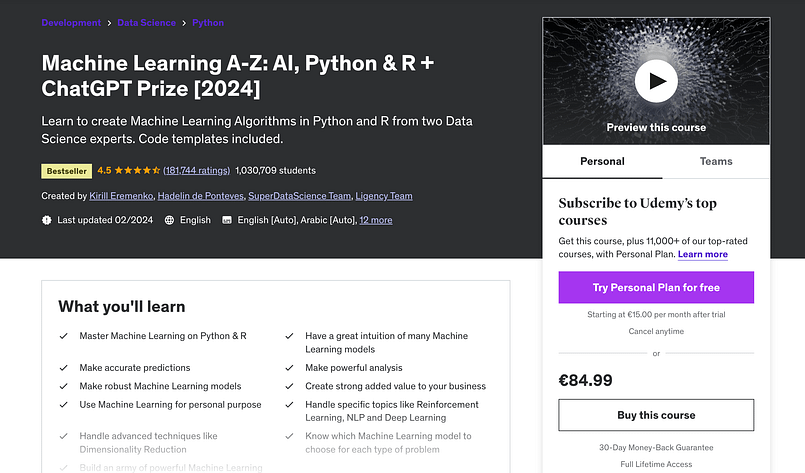The height and width of the screenshot is (473, 805).
Task: Click checkmark beside Dimensionality Reduction item
Action: (x=64, y=436)
